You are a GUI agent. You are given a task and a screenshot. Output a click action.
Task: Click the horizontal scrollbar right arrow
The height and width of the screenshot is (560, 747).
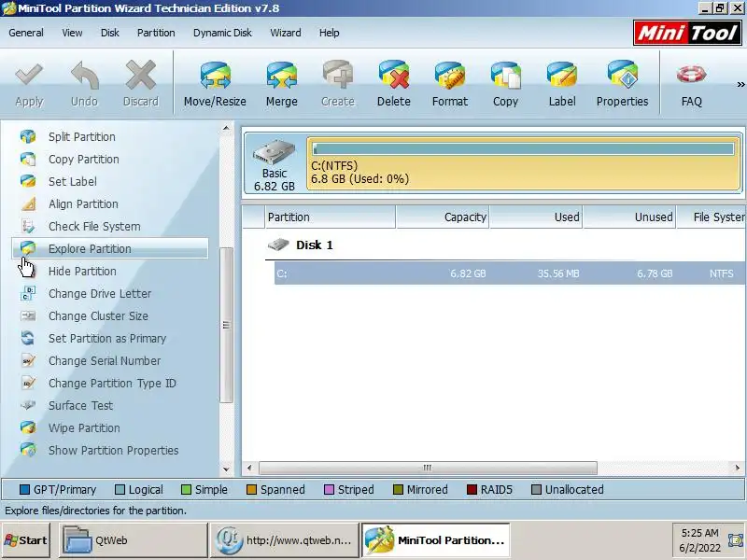point(738,468)
